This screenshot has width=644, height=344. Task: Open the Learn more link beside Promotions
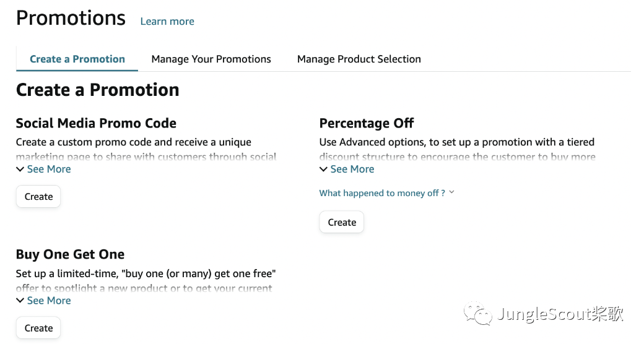point(167,22)
